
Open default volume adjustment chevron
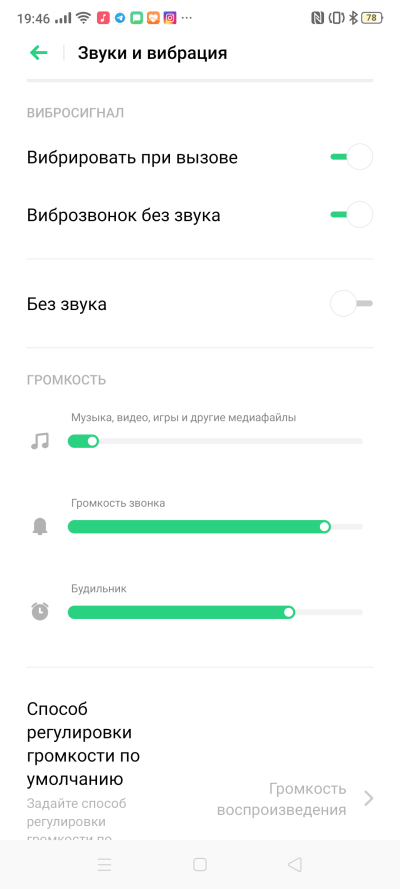click(x=369, y=798)
